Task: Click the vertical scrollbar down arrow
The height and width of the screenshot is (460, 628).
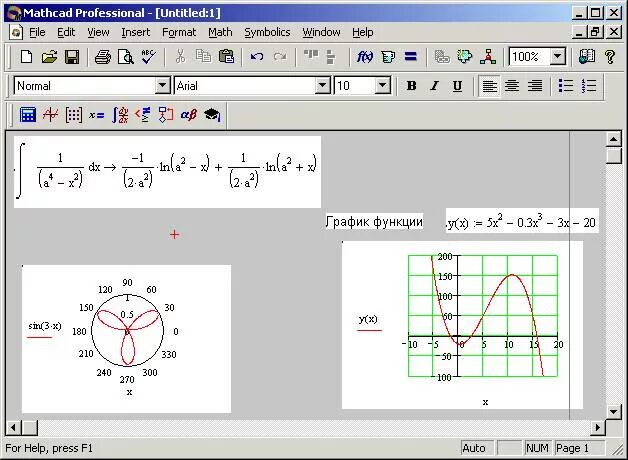Action: (614, 412)
